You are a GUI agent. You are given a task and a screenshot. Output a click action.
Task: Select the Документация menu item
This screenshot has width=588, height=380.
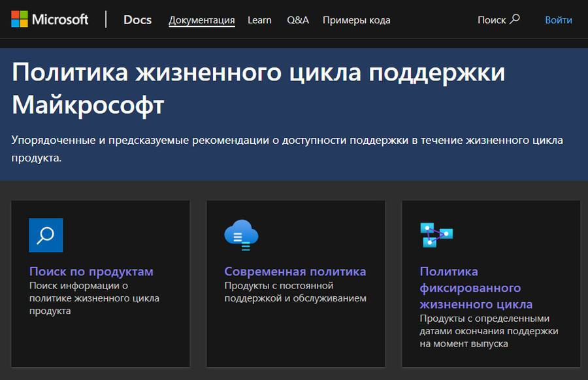tap(201, 20)
